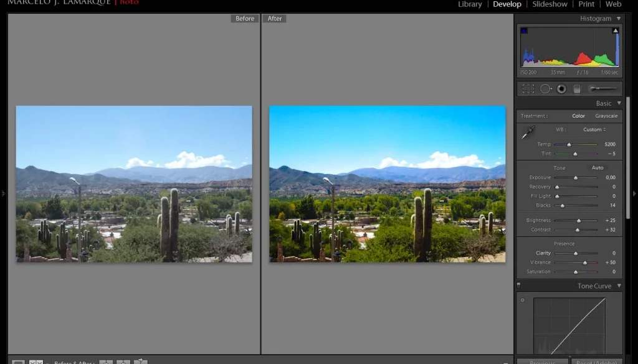This screenshot has height=364, width=638.
Task: Click the Brightness value +25
Action: point(611,220)
